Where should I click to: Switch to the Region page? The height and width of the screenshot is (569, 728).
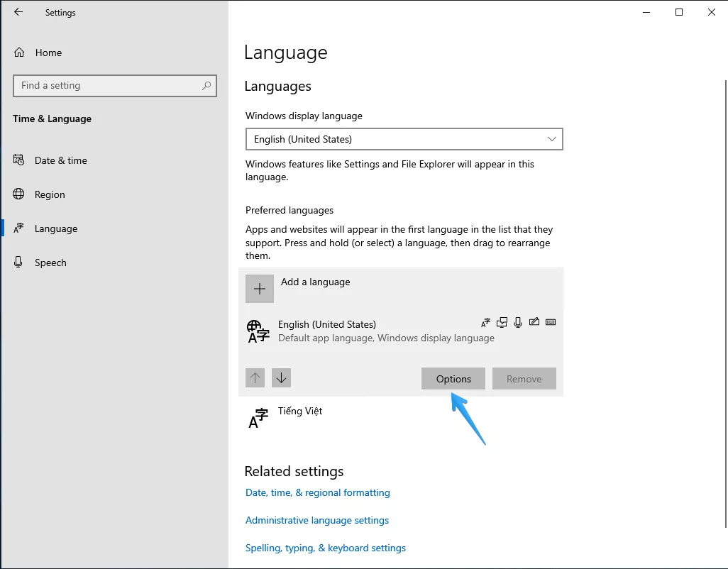click(50, 194)
